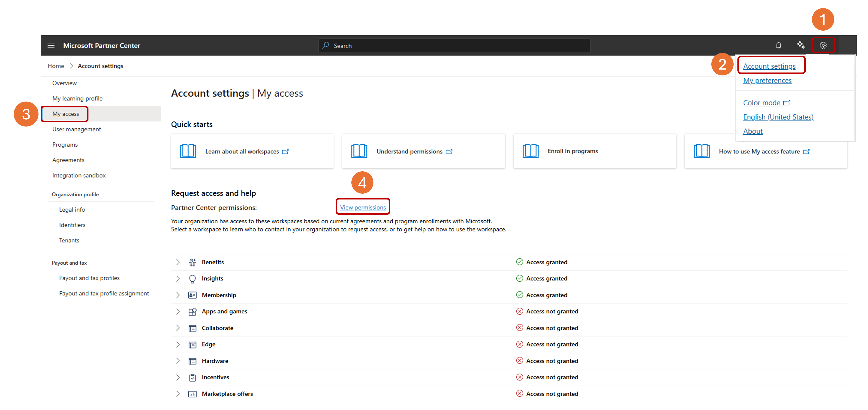The height and width of the screenshot is (410, 868).
Task: Open My access sidebar item
Action: click(x=66, y=114)
